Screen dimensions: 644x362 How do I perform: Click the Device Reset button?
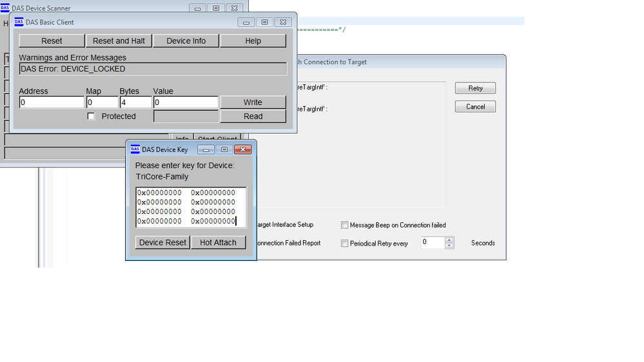pos(162,243)
